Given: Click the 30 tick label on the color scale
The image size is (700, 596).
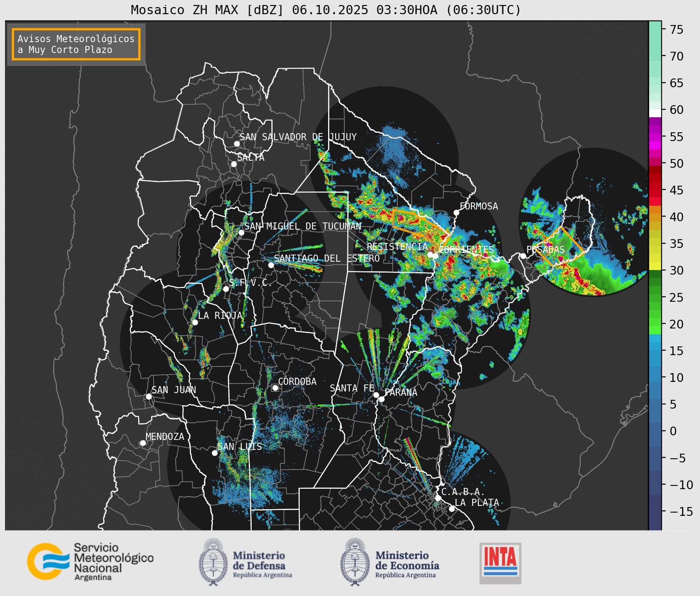Looking at the screenshot, I should (677, 270).
